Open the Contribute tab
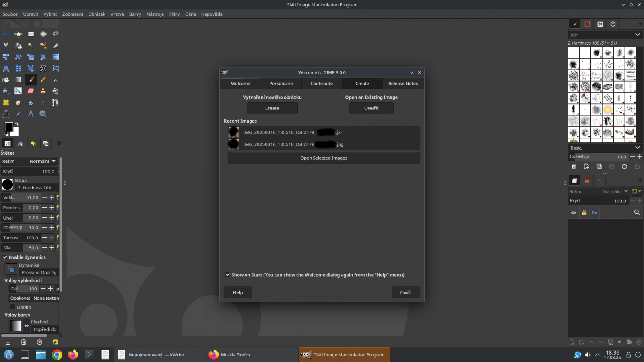 click(322, 84)
